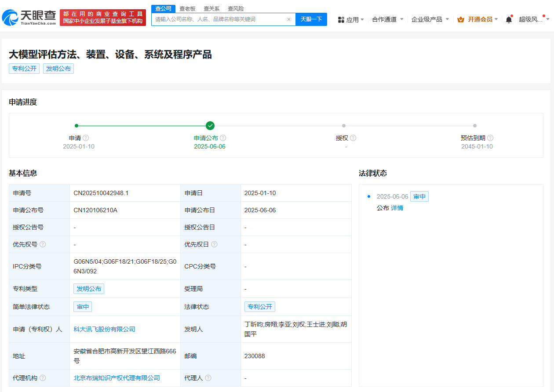Expand the 合作通道 dropdown
Screen dimensions: 554x392
(x=387, y=19)
